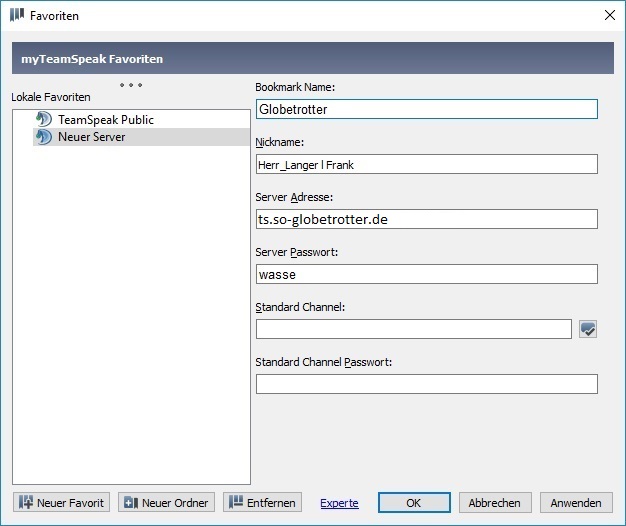Open the Experte advanced options link
The width and height of the screenshot is (626, 526).
339,503
